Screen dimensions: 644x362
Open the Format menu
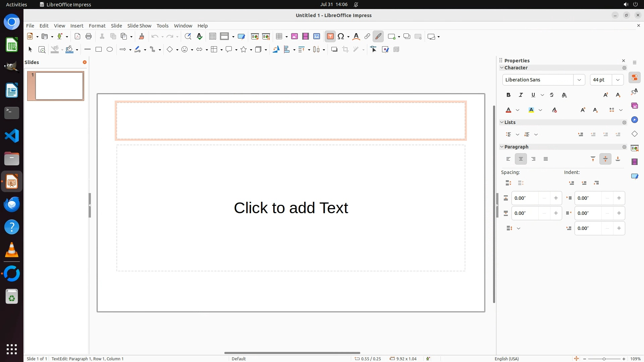(97, 26)
